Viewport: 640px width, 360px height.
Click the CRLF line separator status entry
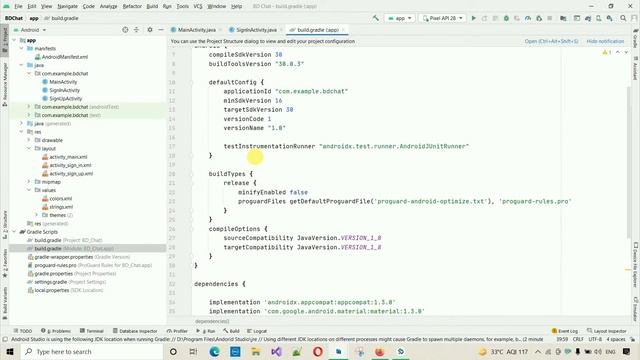point(578,339)
